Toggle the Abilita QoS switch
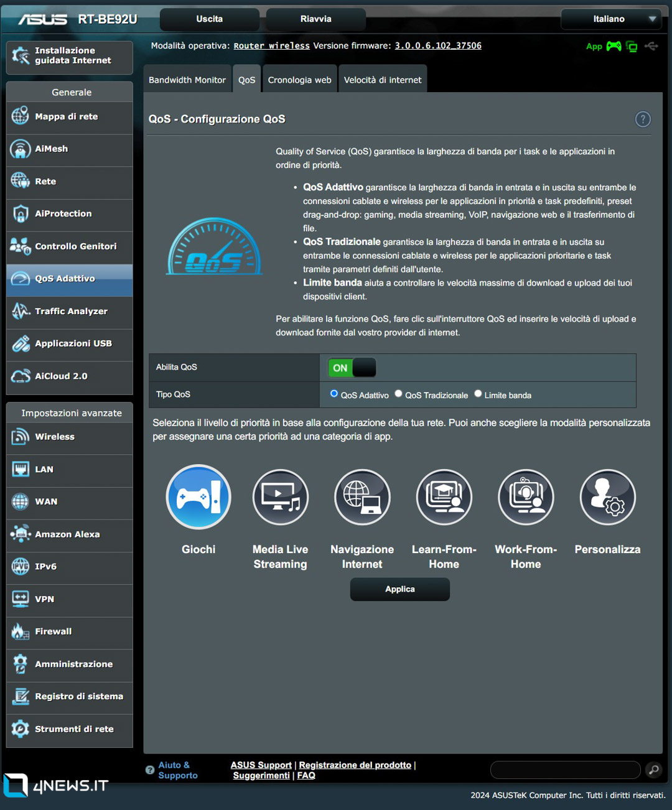The width and height of the screenshot is (672, 810). 352,368
